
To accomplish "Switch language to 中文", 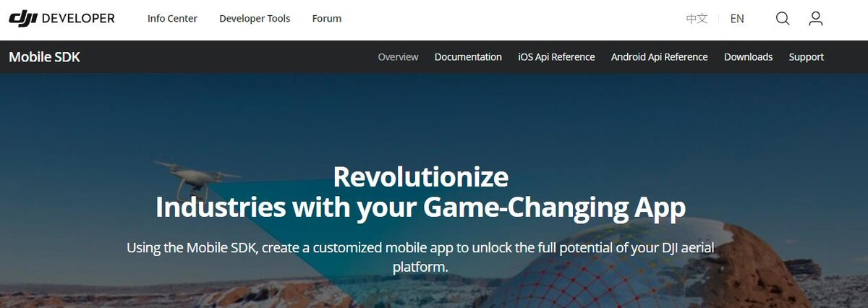I will (x=697, y=19).
